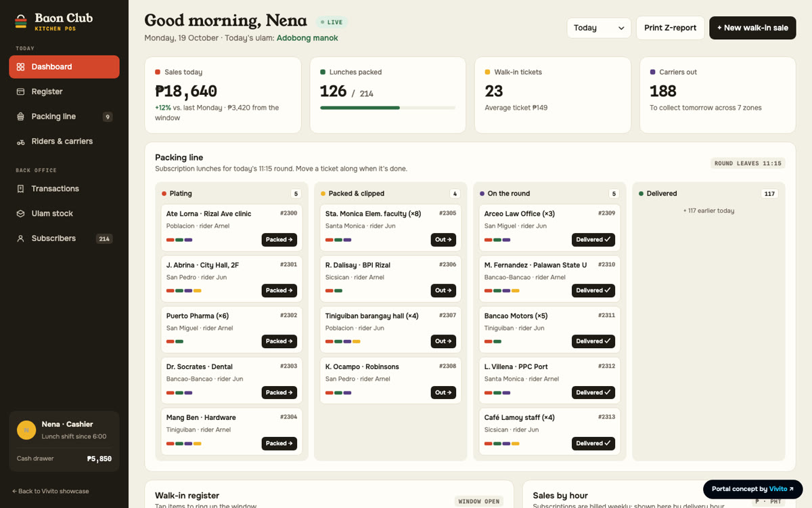The width and height of the screenshot is (812, 508).
Task: Click the LIVE status badge
Action: tap(332, 22)
